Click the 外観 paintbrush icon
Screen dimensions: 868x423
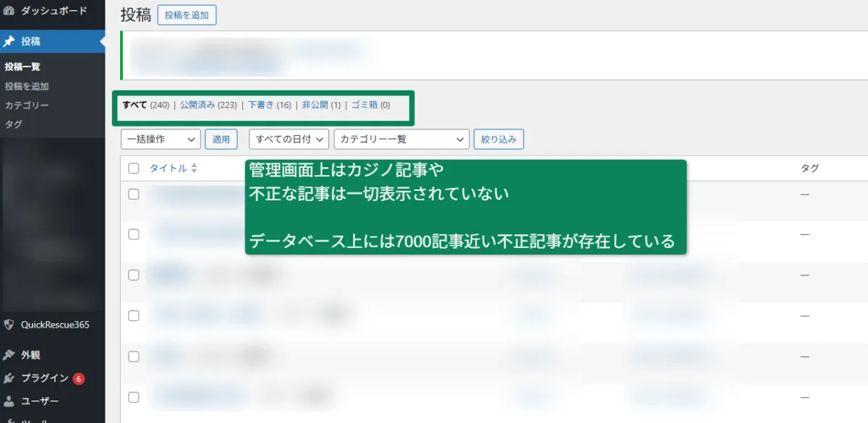[x=9, y=355]
